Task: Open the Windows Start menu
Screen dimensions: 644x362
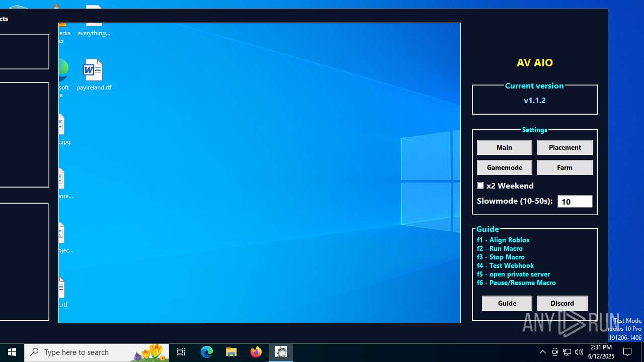Action: 12,352
